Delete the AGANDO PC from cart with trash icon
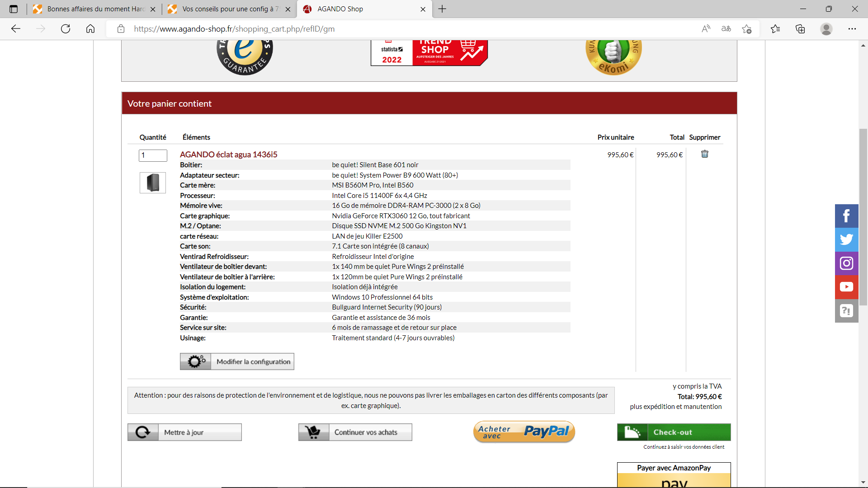The image size is (868, 488). pyautogui.click(x=704, y=154)
